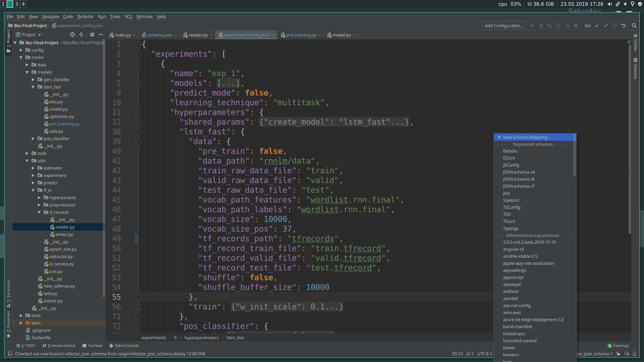Click Add Configuration button
The image size is (644, 362).
[504, 25]
